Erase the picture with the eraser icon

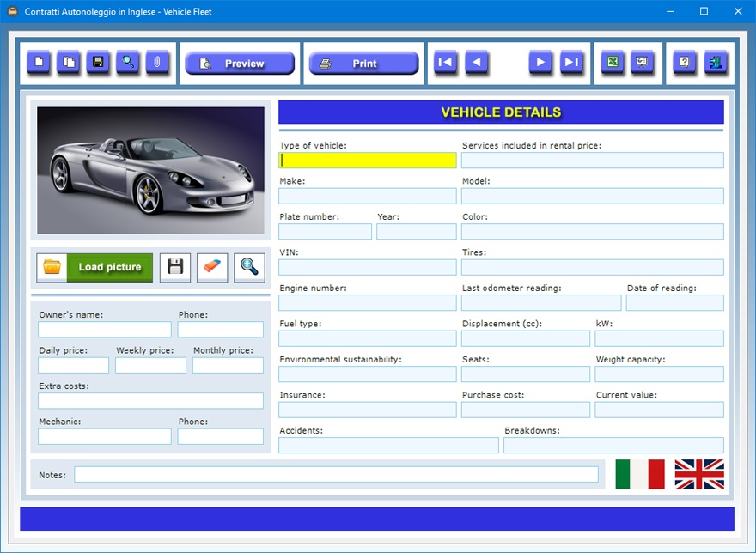tap(212, 267)
